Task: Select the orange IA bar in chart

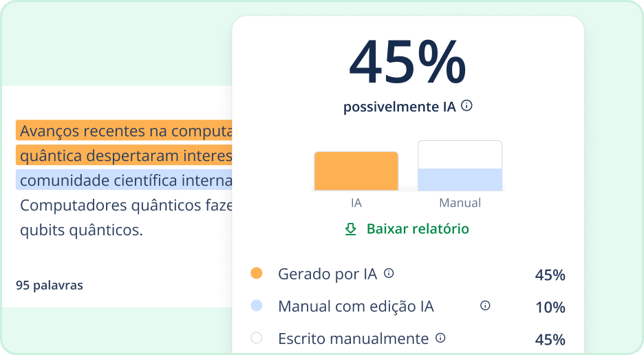Action: [356, 171]
